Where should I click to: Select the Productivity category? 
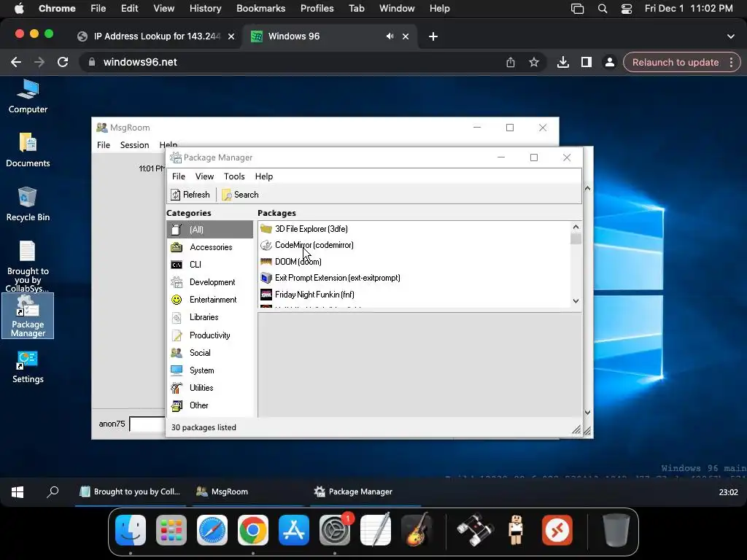coord(209,335)
